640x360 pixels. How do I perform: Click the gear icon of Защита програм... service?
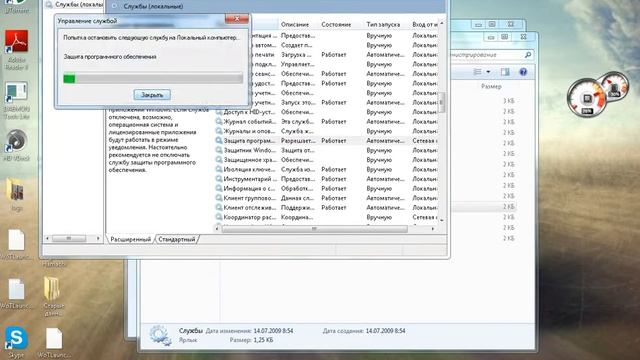pyautogui.click(x=219, y=140)
